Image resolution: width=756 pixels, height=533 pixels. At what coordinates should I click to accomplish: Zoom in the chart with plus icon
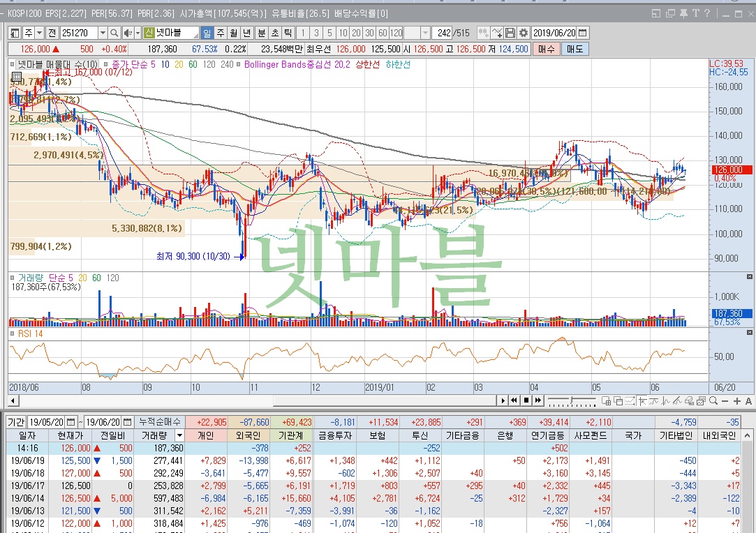(736, 401)
